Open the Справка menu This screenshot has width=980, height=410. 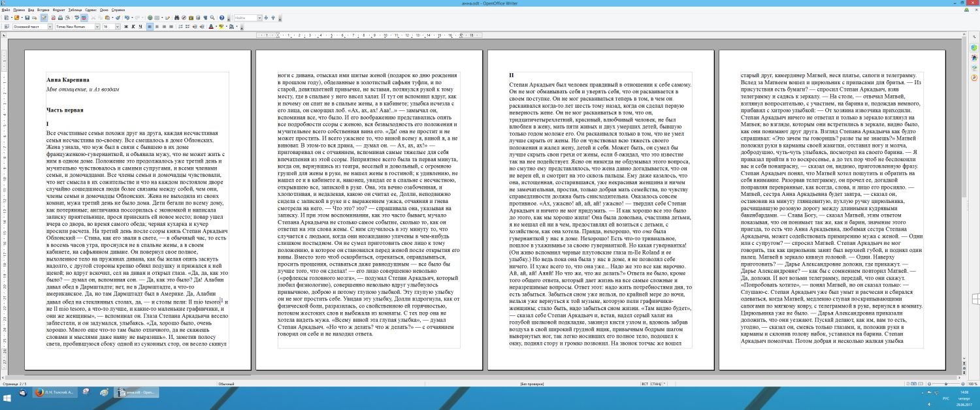(x=118, y=10)
